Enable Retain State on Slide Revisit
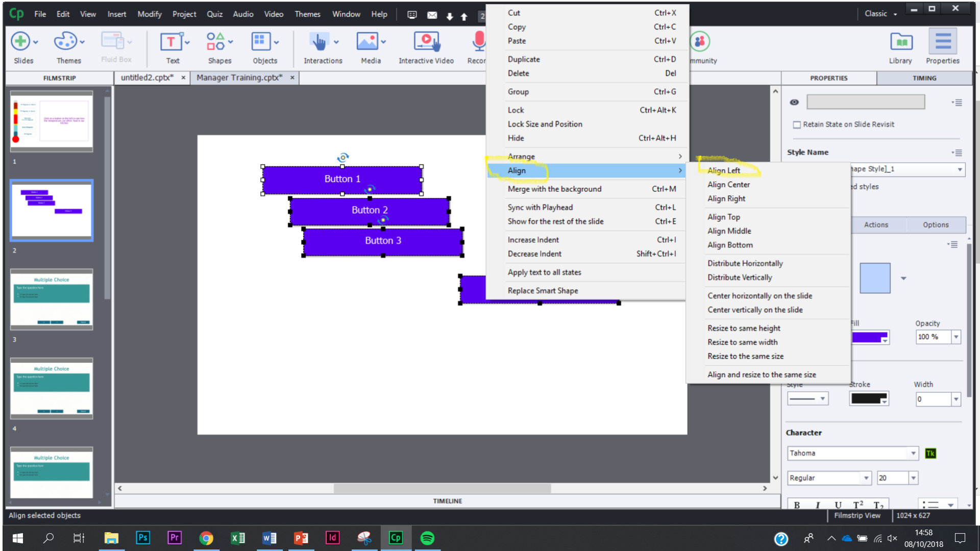 797,124
